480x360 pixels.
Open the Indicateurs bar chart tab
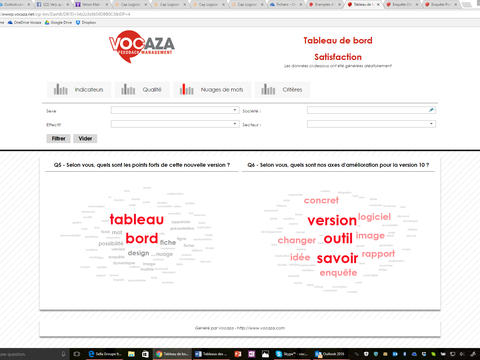pyautogui.click(x=79, y=90)
